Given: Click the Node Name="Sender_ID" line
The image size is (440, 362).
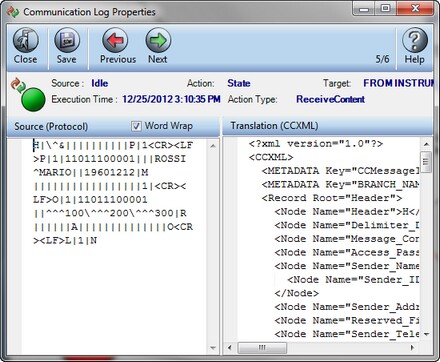Looking at the screenshot, I should coord(353,279).
